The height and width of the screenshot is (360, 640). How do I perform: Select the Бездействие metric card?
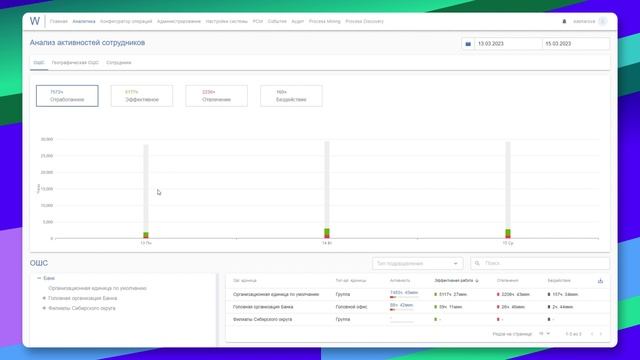point(291,96)
